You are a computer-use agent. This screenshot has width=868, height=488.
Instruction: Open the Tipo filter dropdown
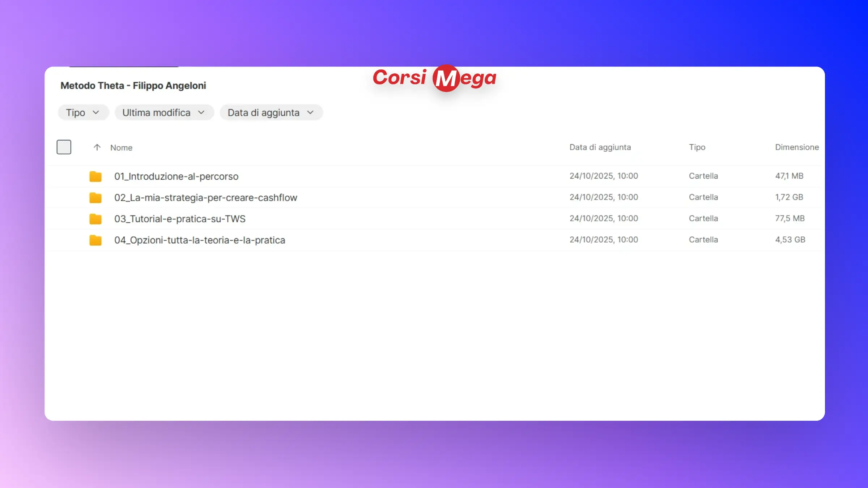83,113
